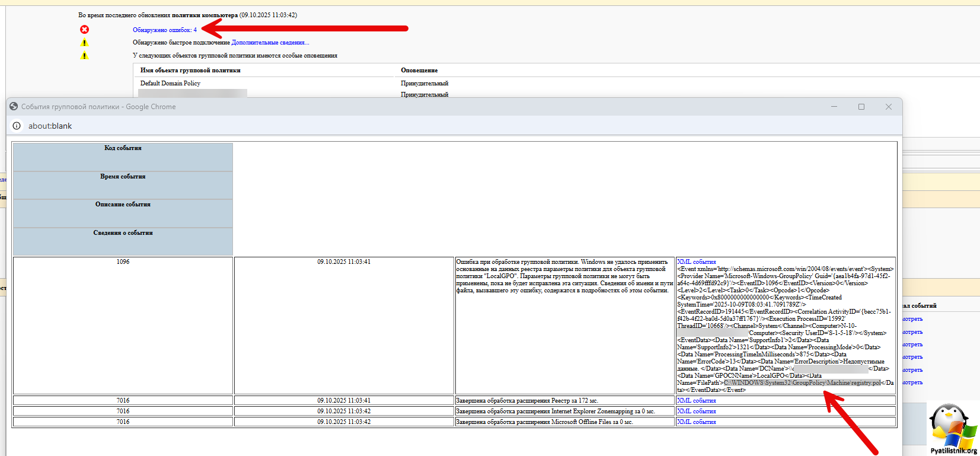Click 'Завершена обработка расширения Реестр' description
The width and height of the screenshot is (980, 456).
[527, 401]
